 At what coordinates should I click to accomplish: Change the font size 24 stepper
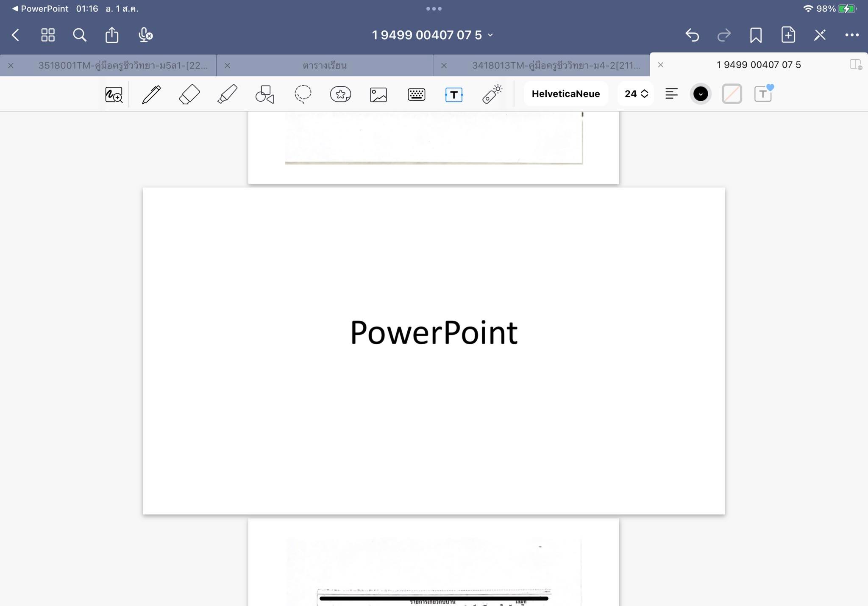point(636,94)
